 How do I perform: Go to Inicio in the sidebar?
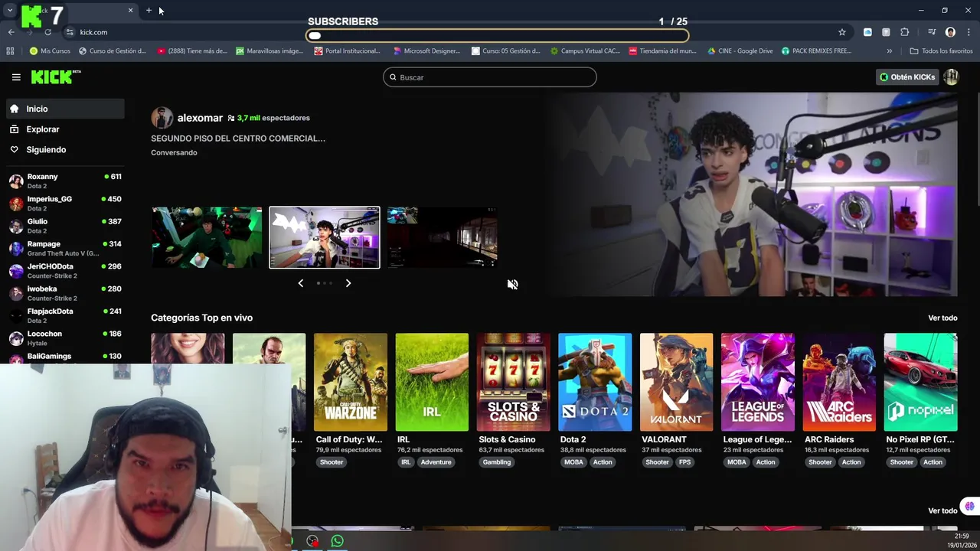tap(65, 109)
